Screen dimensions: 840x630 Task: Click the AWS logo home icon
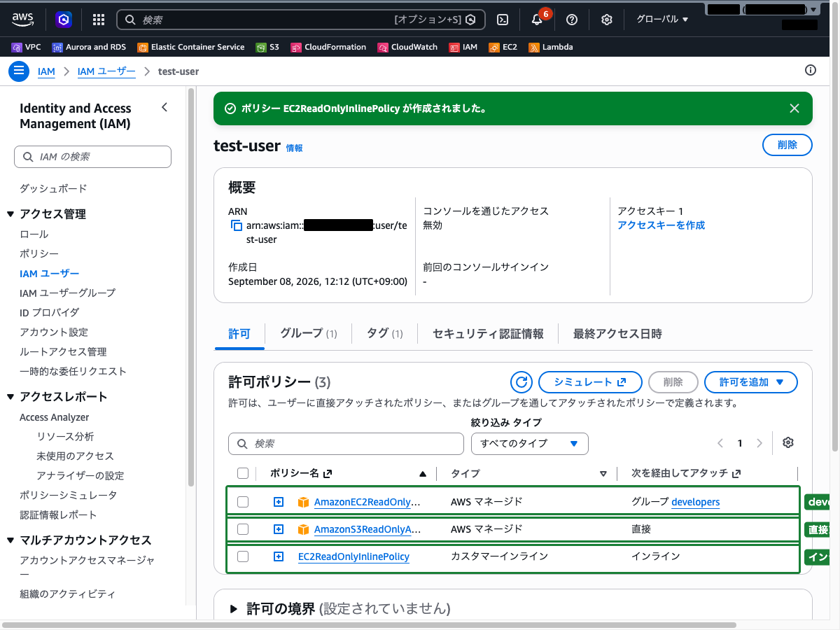click(23, 20)
